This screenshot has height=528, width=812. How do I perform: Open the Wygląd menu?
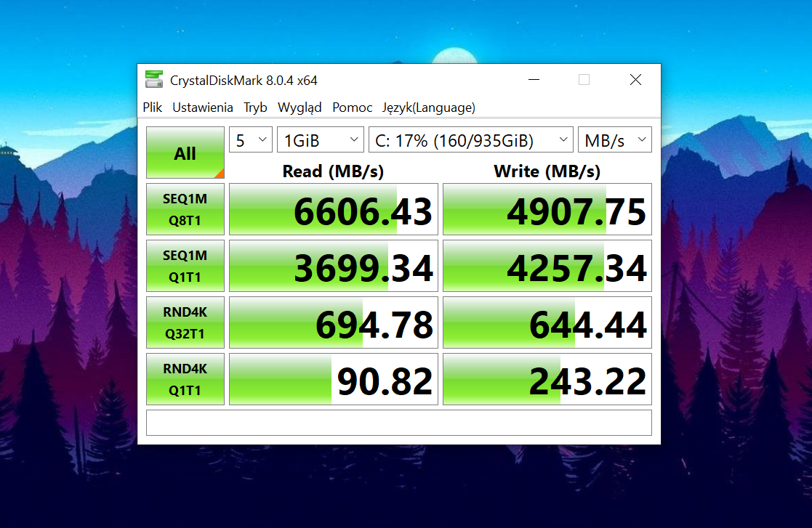click(x=300, y=107)
